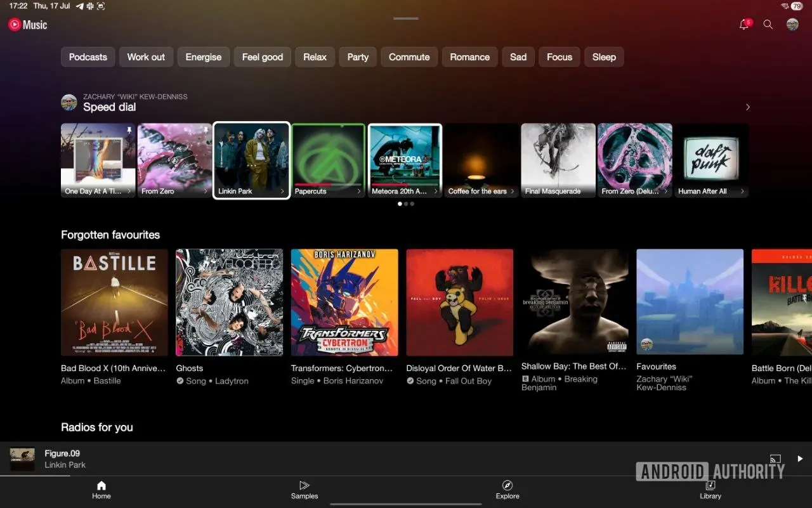Open Library in the bottom navigation
The height and width of the screenshot is (508, 812).
click(710, 491)
